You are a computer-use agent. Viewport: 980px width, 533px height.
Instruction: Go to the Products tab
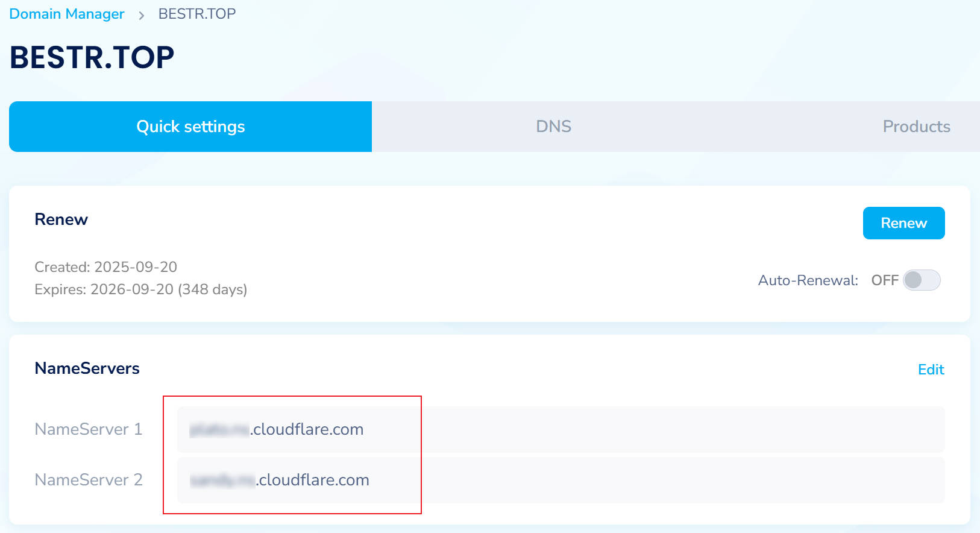point(916,127)
